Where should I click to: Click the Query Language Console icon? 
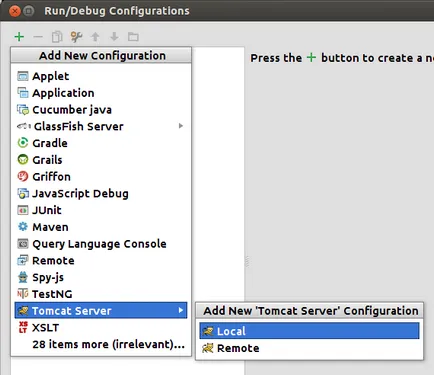point(23,244)
